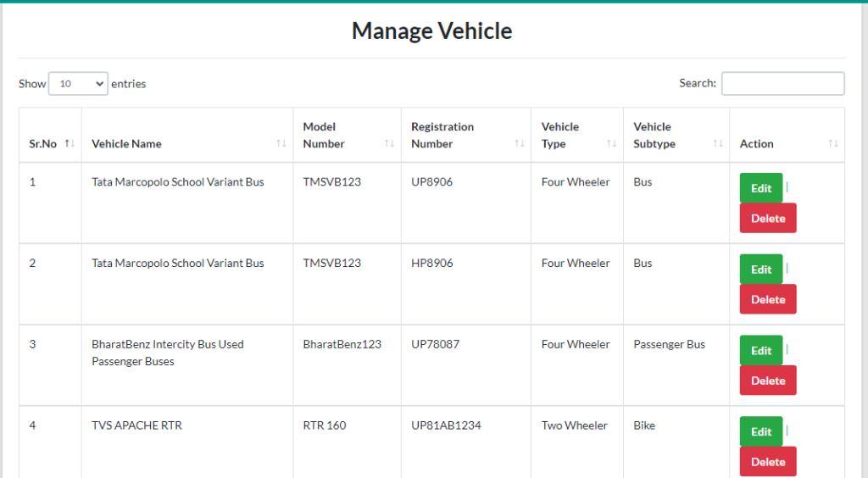868x478 pixels.
Task: Sort by Sr.No column arrows
Action: pyautogui.click(x=70, y=143)
